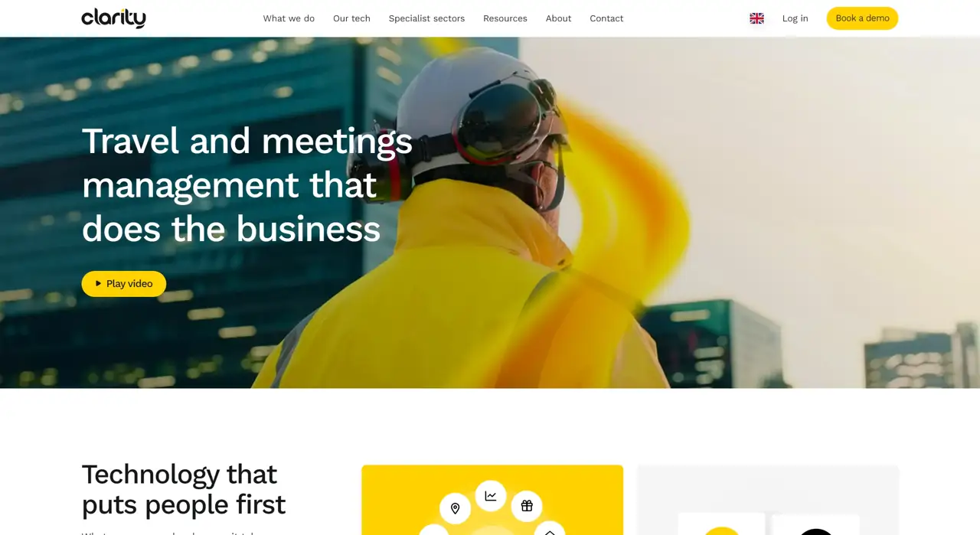Click the partially visible home icon circle
The width and height of the screenshot is (980, 535).
549,528
